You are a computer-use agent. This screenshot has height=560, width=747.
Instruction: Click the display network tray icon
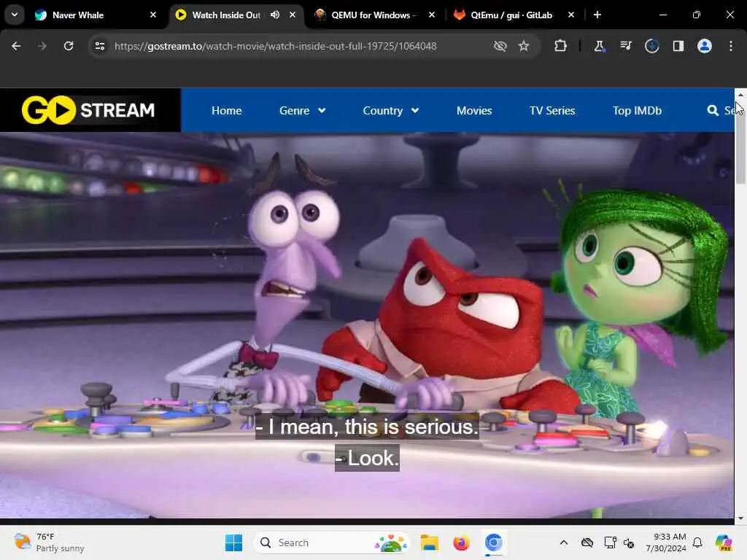pyautogui.click(x=610, y=542)
